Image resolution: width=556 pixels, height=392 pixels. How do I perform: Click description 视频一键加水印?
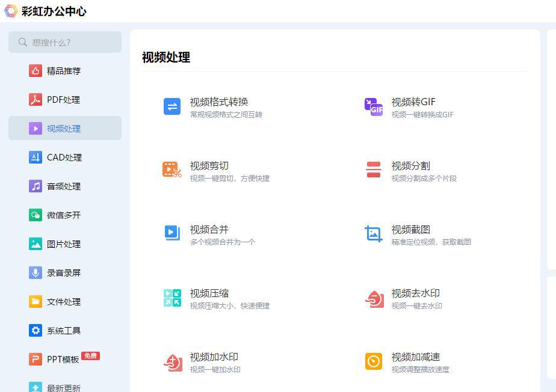[x=215, y=370]
